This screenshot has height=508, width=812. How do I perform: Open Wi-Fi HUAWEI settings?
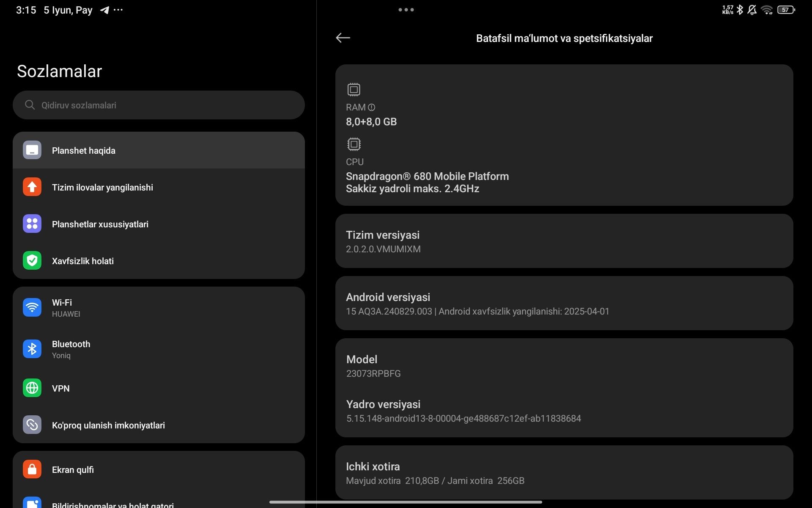point(159,308)
